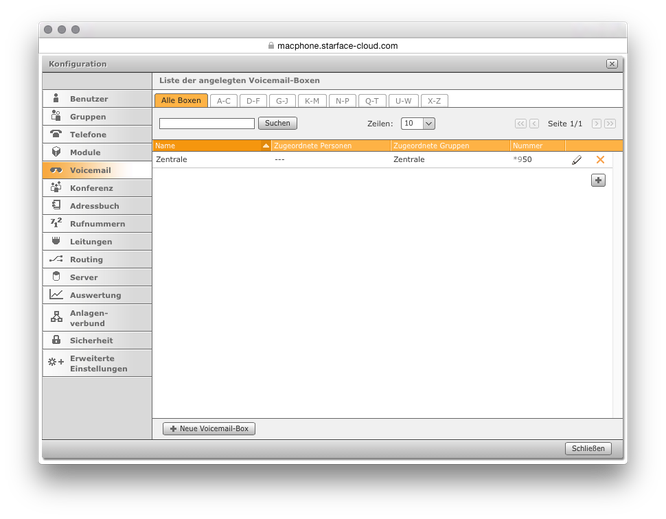This screenshot has height=519, width=666.
Task: Open Rufnummern menu entry
Action: coord(97,223)
